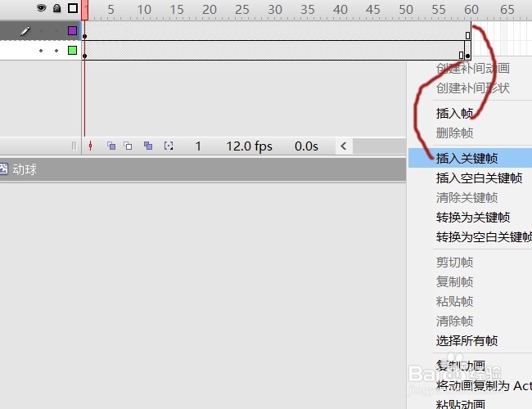Click the 动球 symbol icon in edit bar
The height and width of the screenshot is (409, 532).
tap(4, 169)
